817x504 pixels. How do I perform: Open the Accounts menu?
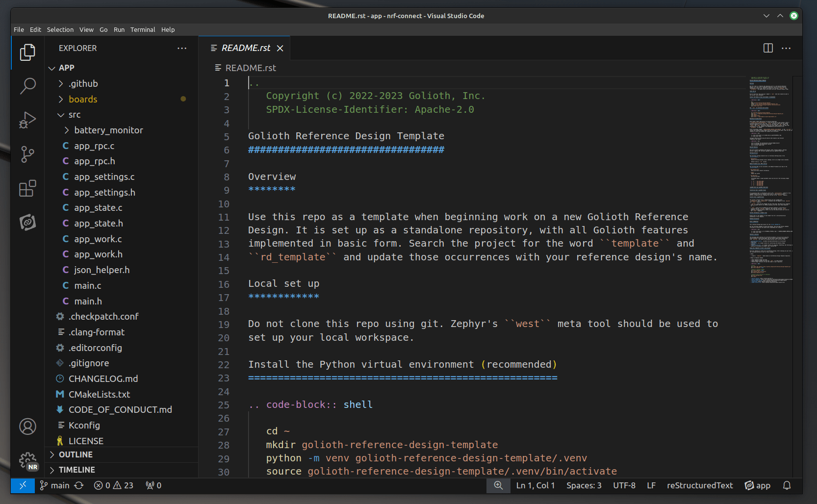click(27, 427)
